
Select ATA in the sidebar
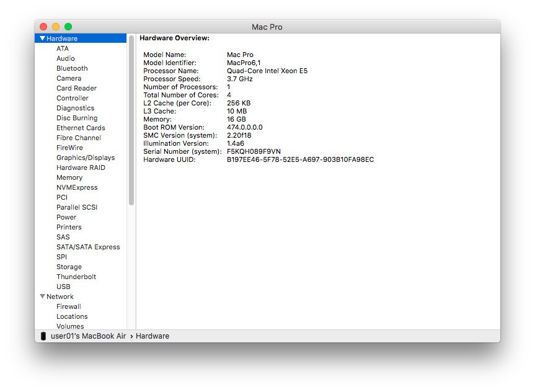coord(63,48)
